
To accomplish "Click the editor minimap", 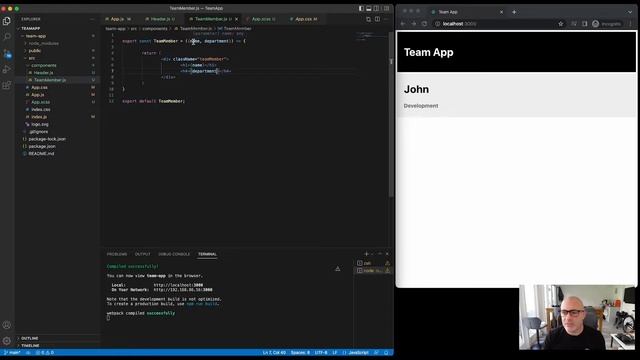I will point(371,37).
